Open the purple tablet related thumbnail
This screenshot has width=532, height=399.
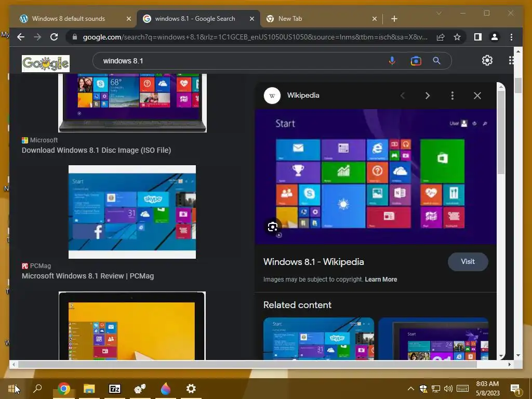[433, 339]
